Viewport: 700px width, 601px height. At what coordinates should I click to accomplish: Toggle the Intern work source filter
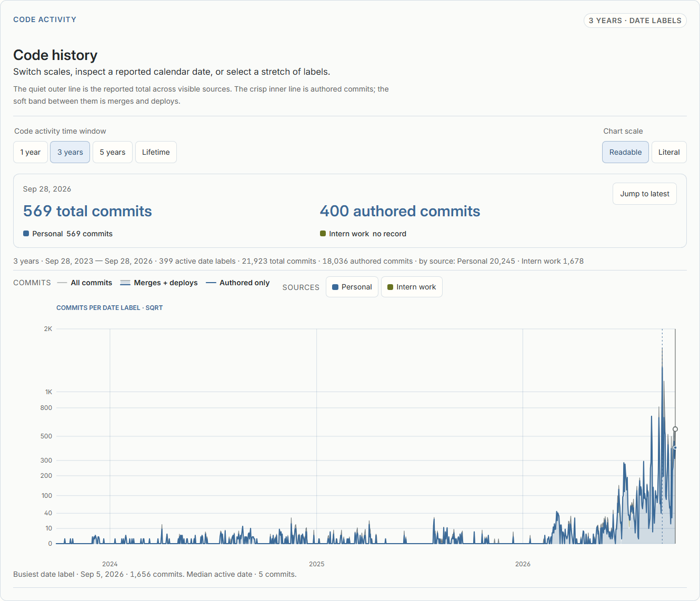click(x=412, y=287)
